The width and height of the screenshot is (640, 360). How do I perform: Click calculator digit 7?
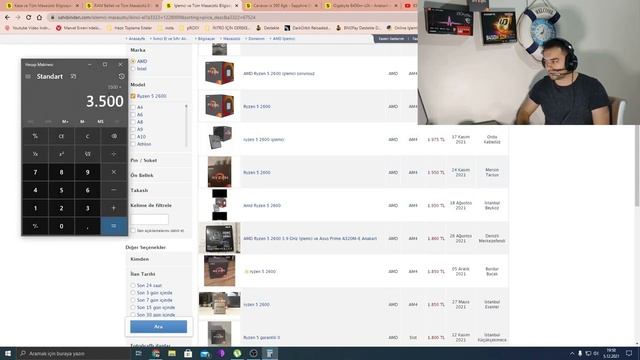(35, 172)
